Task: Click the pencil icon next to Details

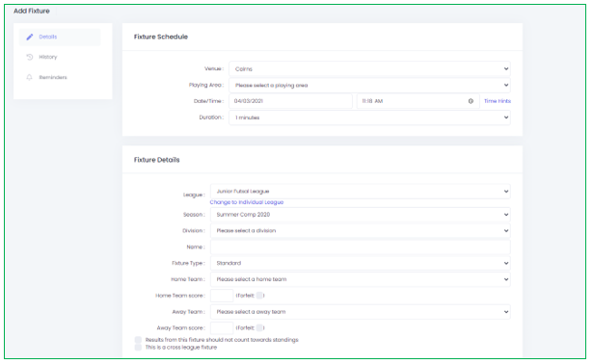Action: point(30,37)
